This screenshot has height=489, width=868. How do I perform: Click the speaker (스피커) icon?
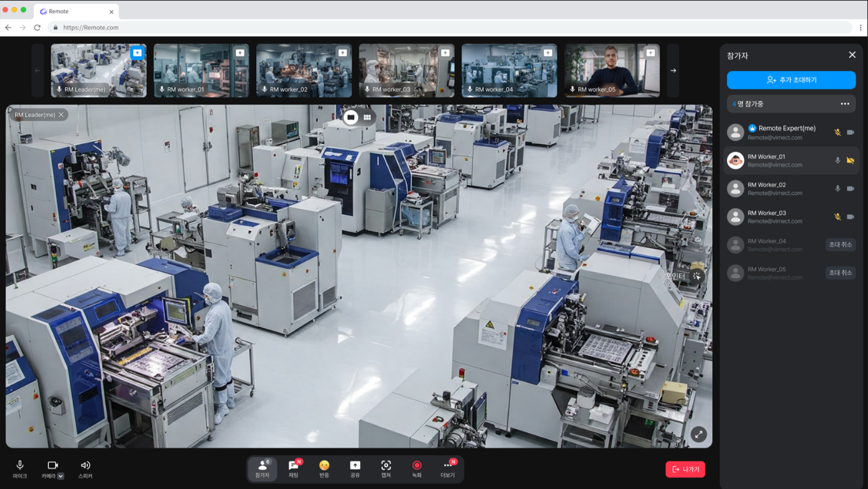point(85,468)
